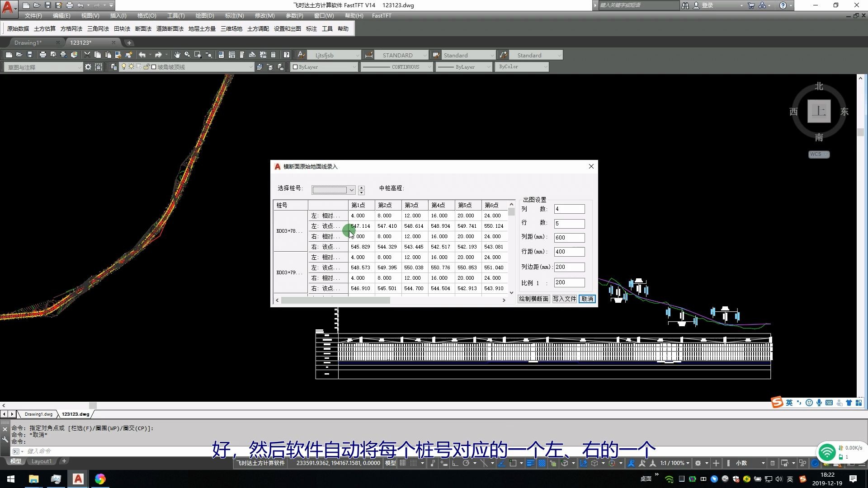Click the Pan hand tool icon
Screen dimensions: 868x488
pos(177,55)
